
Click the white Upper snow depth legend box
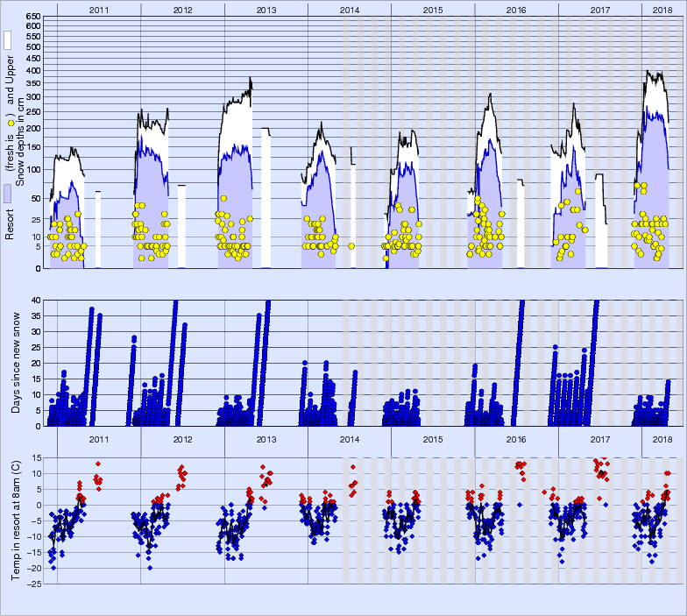click(x=7, y=40)
